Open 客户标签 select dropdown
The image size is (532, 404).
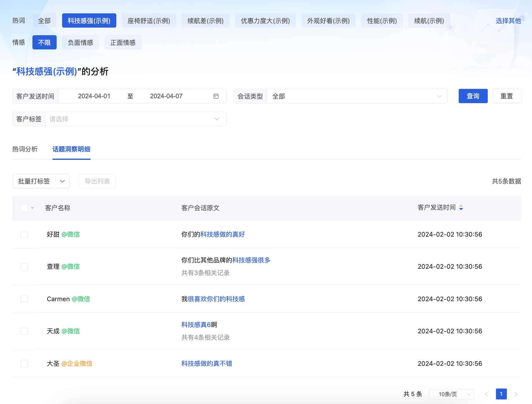click(136, 119)
